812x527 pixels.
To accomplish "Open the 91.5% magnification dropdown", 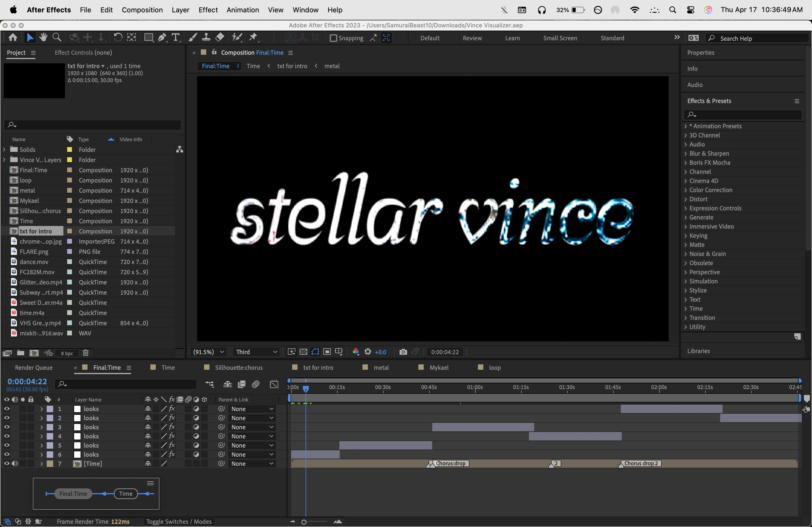I will tap(208, 352).
